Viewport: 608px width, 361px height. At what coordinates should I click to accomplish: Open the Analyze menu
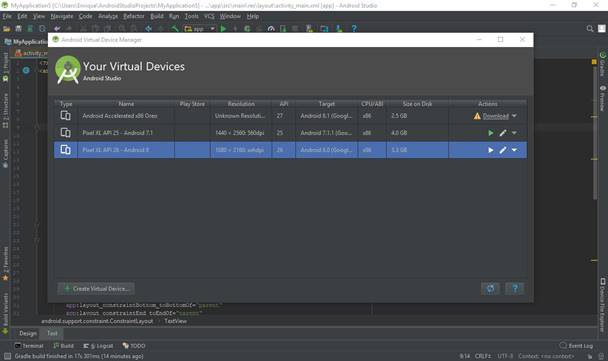click(108, 16)
